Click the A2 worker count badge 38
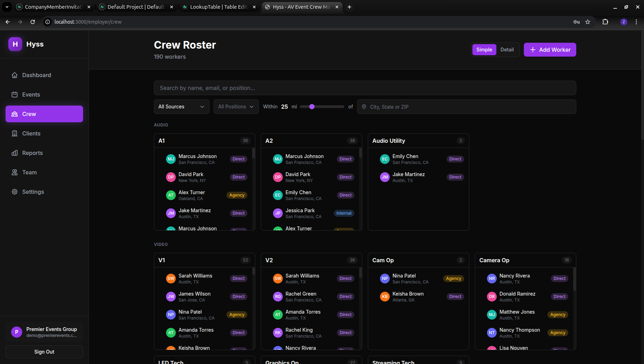644x364 pixels. 352,141
